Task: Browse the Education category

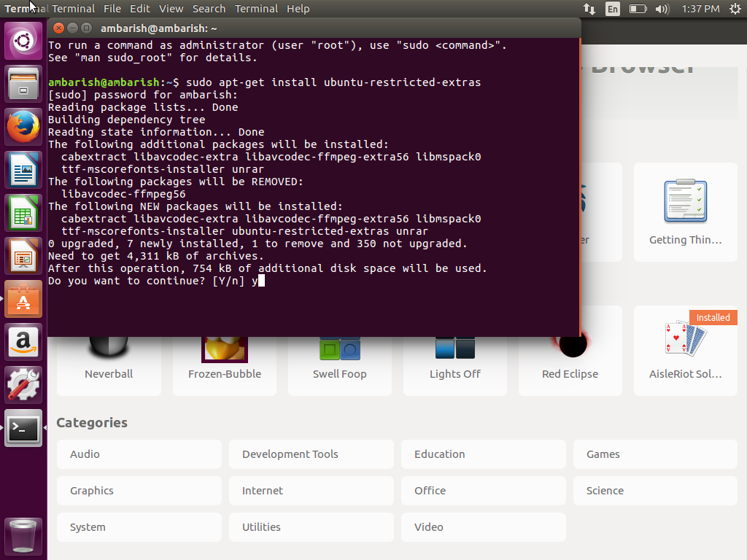Action: [x=484, y=454]
